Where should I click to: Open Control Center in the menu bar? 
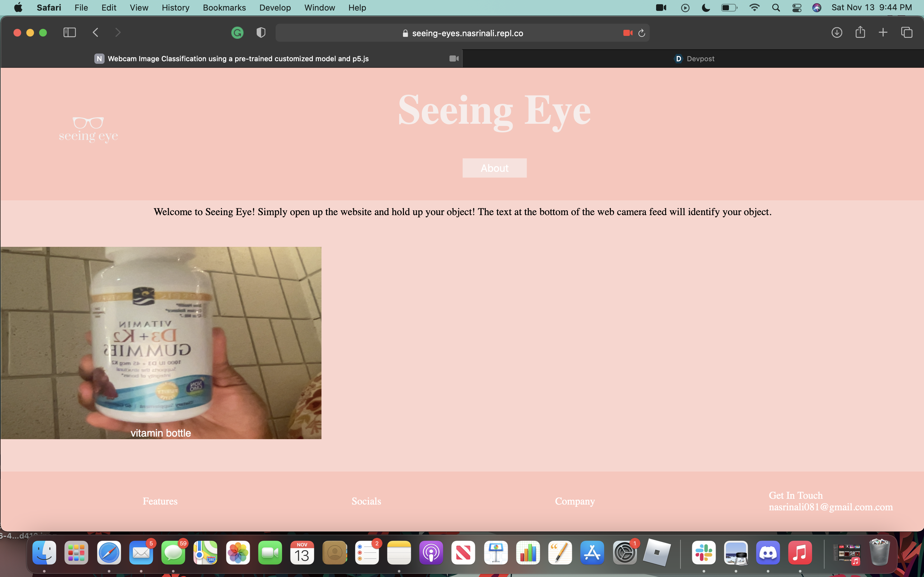pyautogui.click(x=797, y=8)
